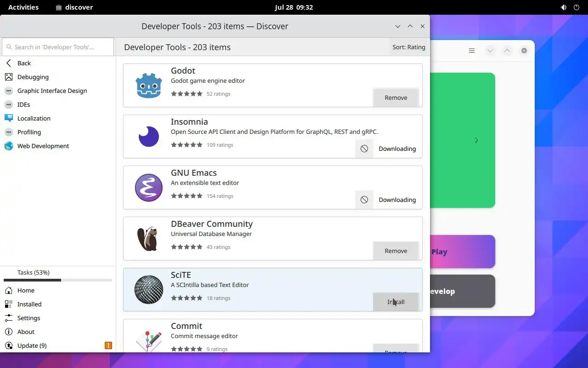Open the DBeaver Community title
Viewport: 588px width, 368px height.
point(212,224)
